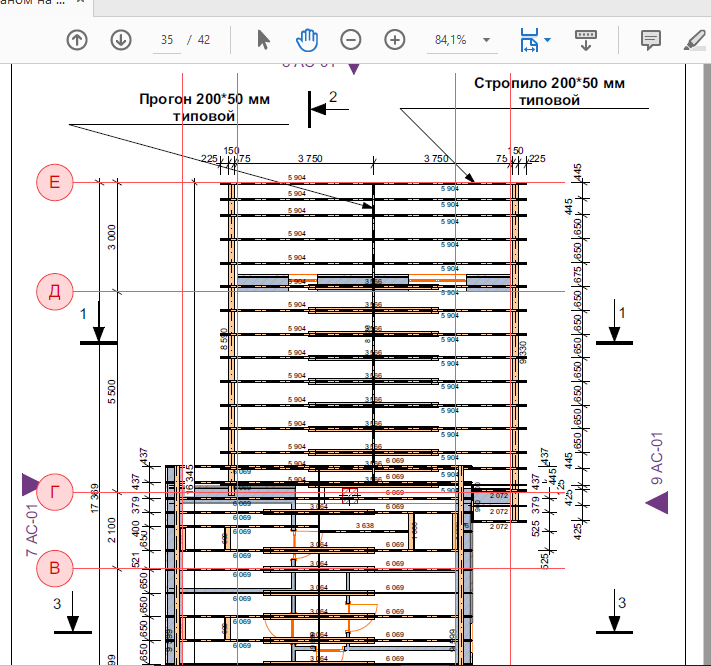Click the axis marker circle Г
Screen dimensions: 711x666
click(54, 492)
